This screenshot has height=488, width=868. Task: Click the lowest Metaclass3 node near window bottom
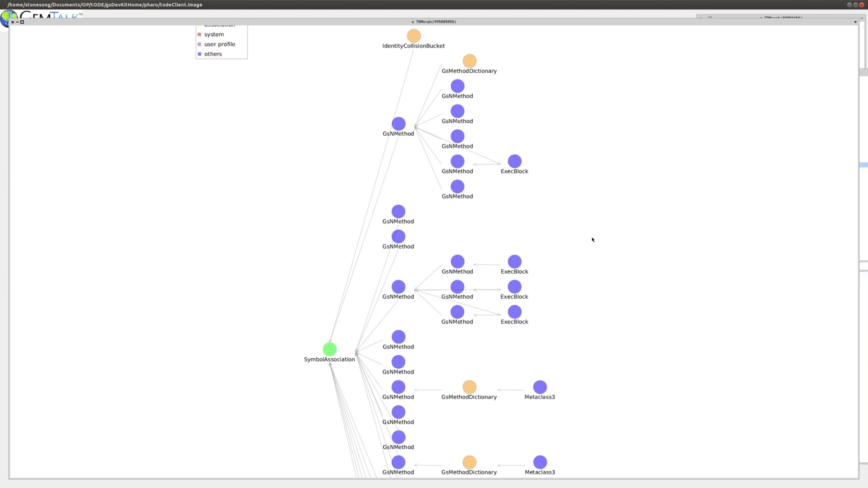coord(540,462)
